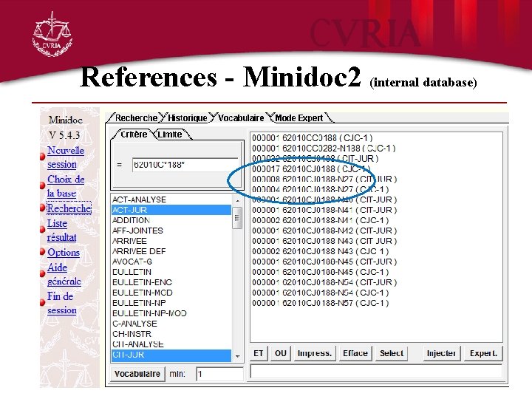Viewport: 532px width, 399px height.
Task: Select result 62010CC0188 (CJC-1)
Action: (312, 137)
